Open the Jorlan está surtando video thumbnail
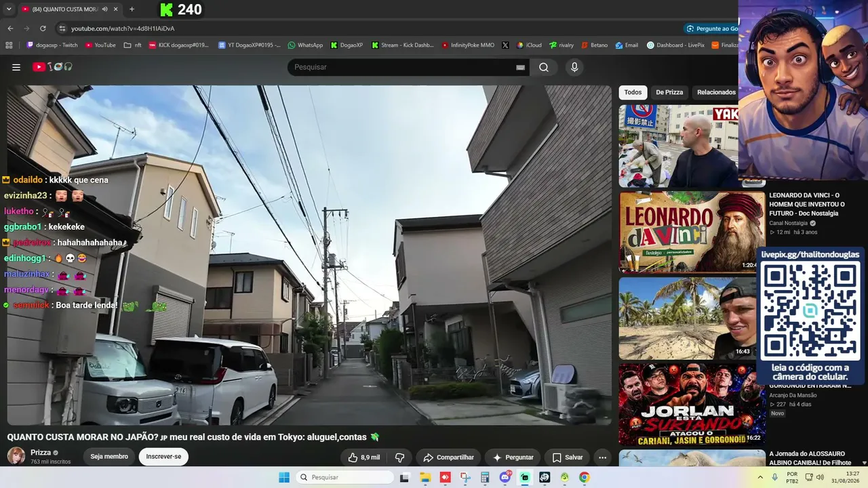Image resolution: width=868 pixels, height=488 pixels. coord(692,404)
